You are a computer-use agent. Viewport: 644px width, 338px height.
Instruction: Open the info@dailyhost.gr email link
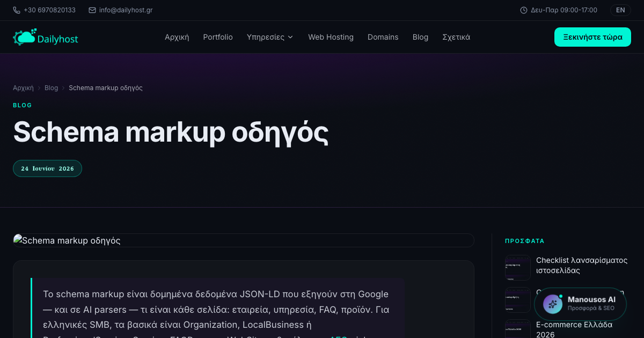pos(126,10)
